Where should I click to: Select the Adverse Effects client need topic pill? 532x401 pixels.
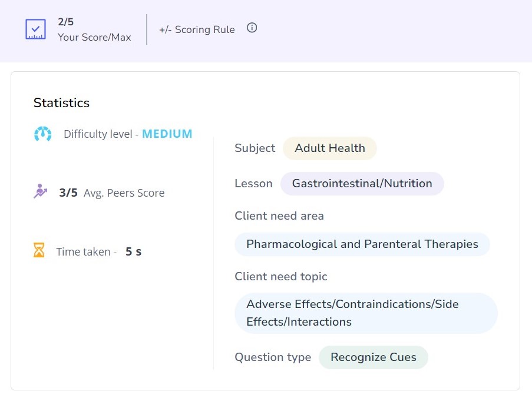click(x=366, y=313)
